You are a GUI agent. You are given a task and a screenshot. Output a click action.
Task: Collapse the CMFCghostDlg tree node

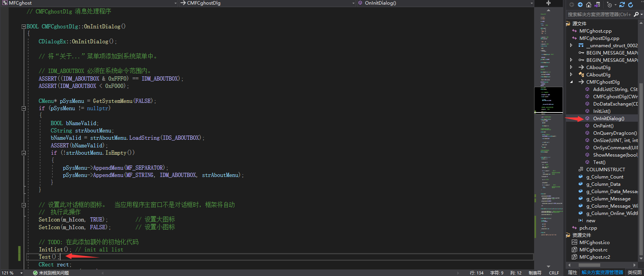pyautogui.click(x=571, y=82)
